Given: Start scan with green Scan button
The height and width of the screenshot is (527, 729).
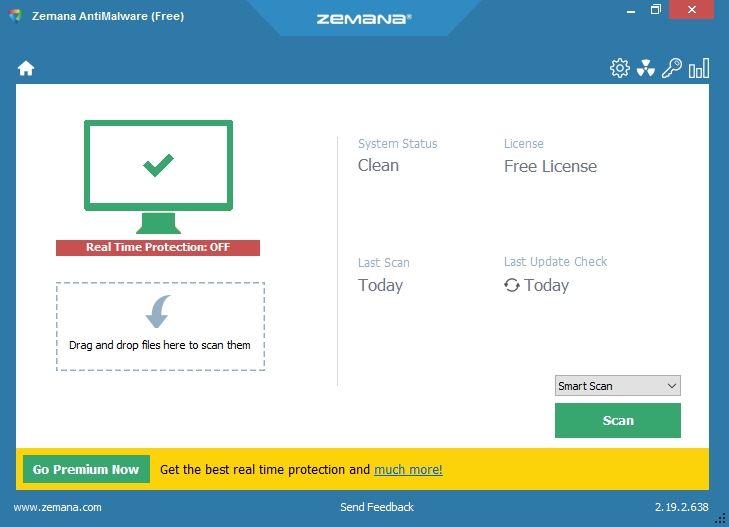Looking at the screenshot, I should [x=617, y=421].
